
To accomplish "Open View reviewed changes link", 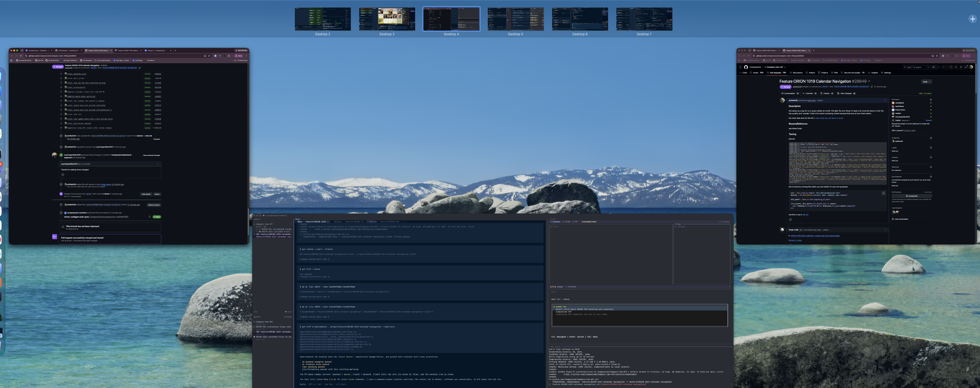I will point(151,155).
